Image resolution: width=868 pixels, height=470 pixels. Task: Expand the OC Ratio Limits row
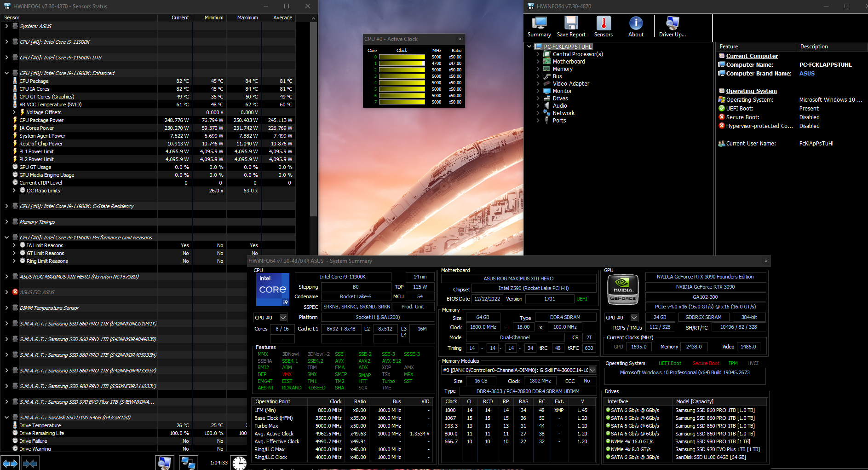14,191
